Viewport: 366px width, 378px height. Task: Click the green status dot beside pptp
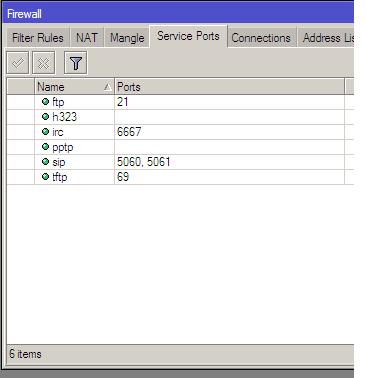45,146
